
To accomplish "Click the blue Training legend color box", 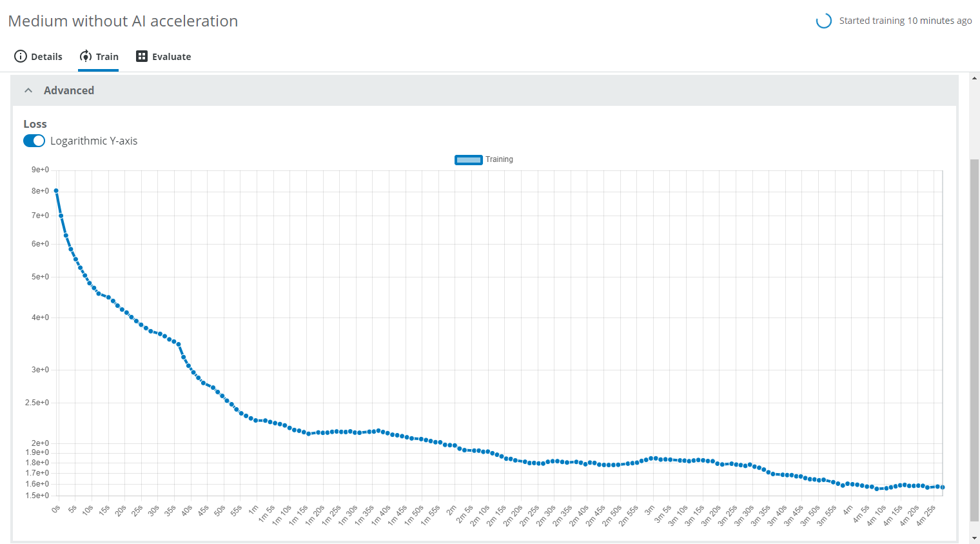I will (469, 159).
